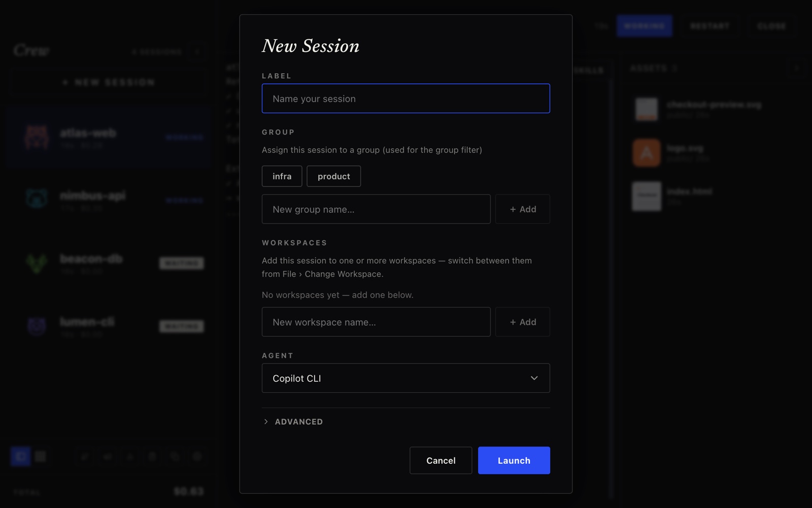Collapse the Assets panel with its arrow button

796,68
